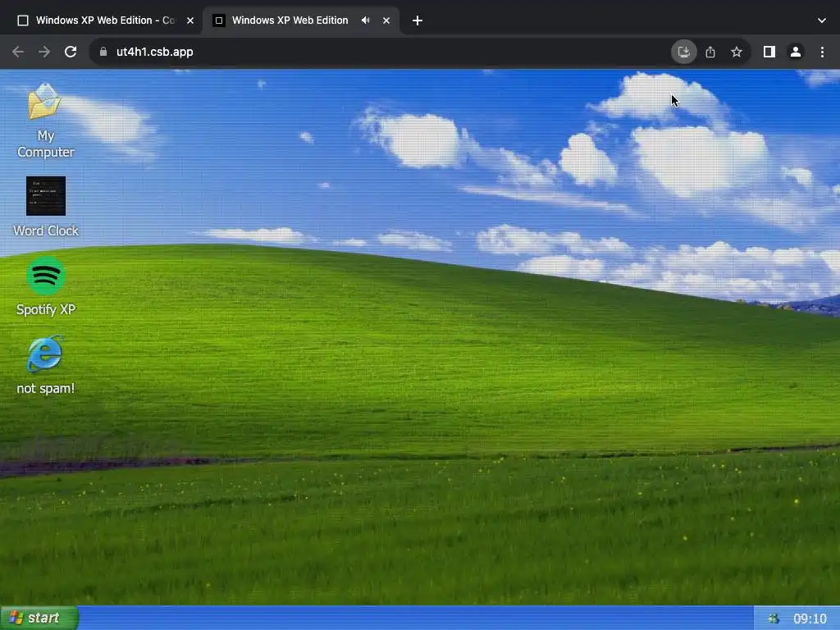Open the 'not spam!' Internet Explorer icon
Viewport: 840px width, 630px height.
pos(46,365)
